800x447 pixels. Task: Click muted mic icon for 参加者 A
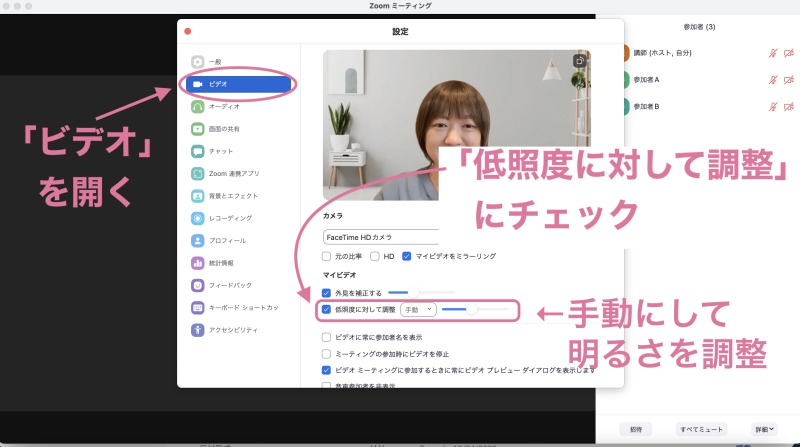coord(773,80)
